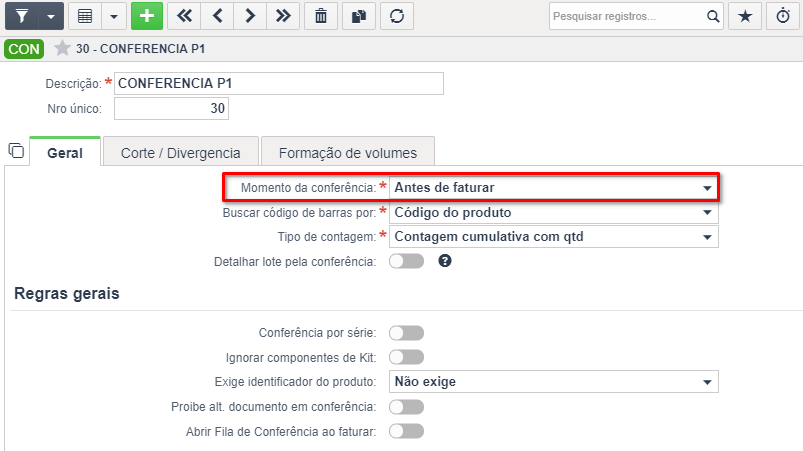Open help icon for Detalhar lote
803x451 pixels.
(x=445, y=261)
